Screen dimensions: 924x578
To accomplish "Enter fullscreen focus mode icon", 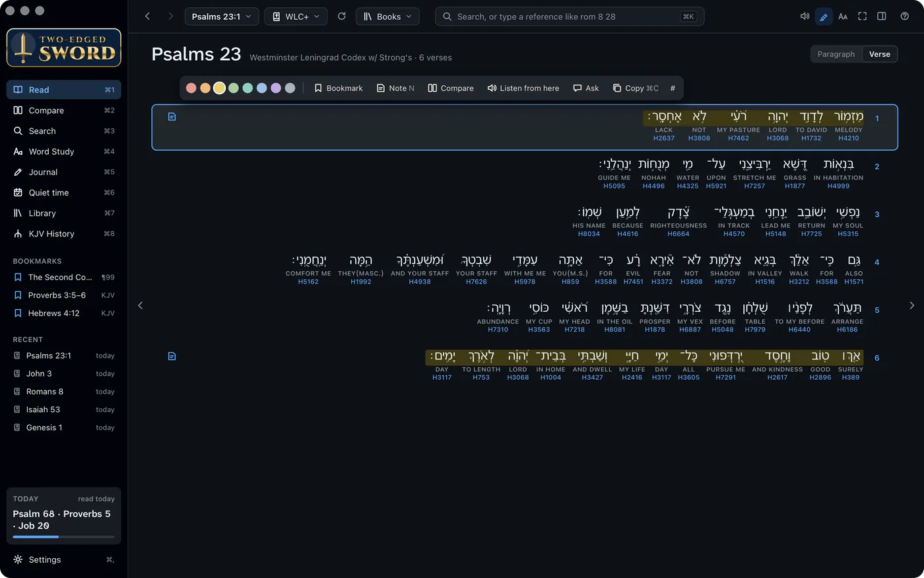I will [x=862, y=17].
